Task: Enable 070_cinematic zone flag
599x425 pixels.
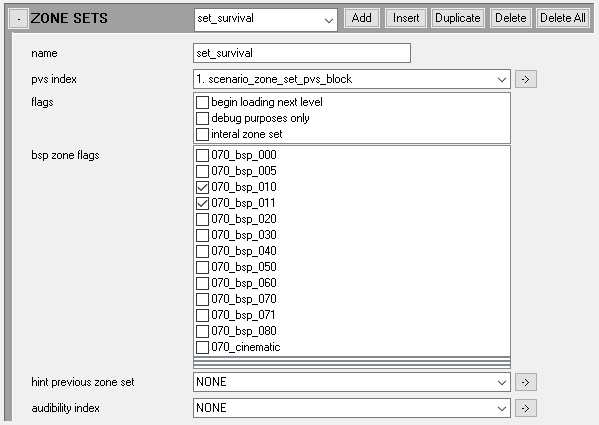Action: [x=202, y=347]
